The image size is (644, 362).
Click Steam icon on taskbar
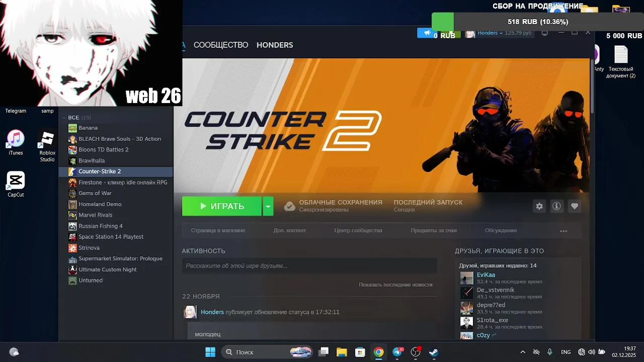(x=434, y=352)
